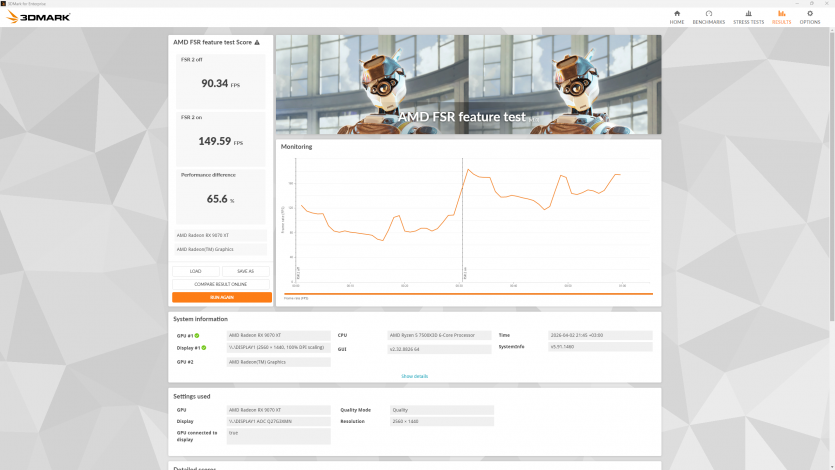Click the vertical scrollbar on the right edge
The width and height of the screenshot is (835, 470).
tap(830, 200)
